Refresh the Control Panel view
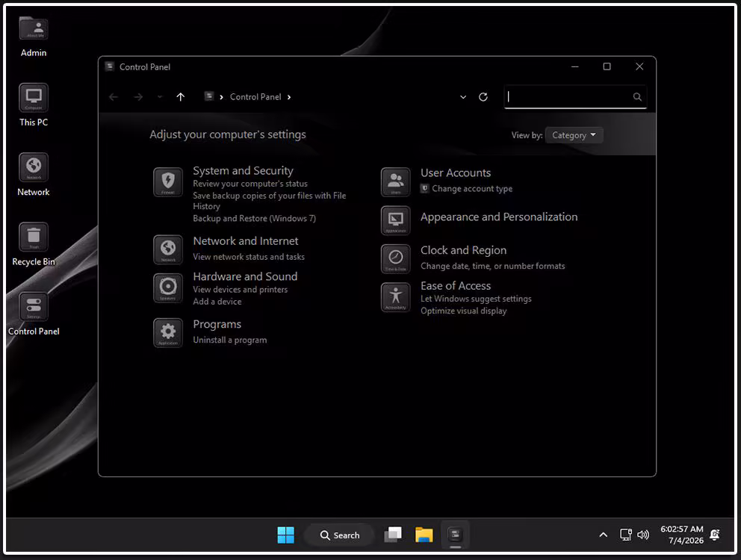This screenshot has width=741, height=560. click(483, 97)
